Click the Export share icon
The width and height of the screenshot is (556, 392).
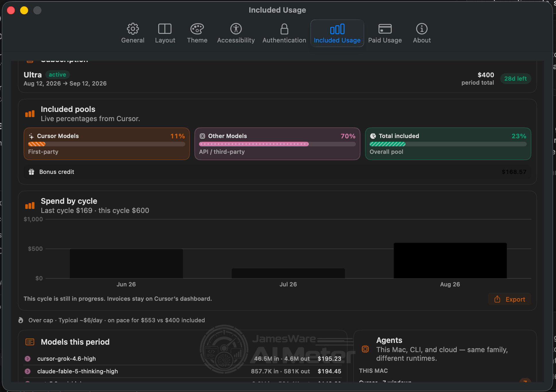click(497, 299)
